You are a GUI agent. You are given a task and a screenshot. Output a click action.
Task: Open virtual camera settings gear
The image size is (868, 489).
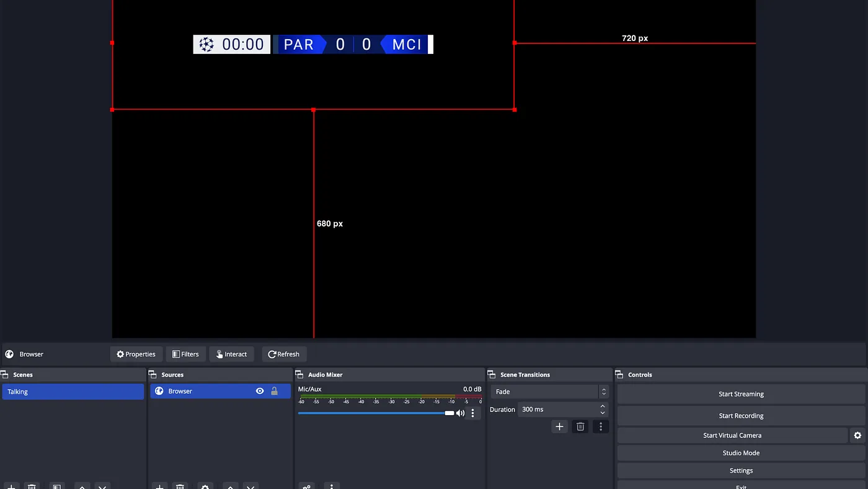pos(857,436)
